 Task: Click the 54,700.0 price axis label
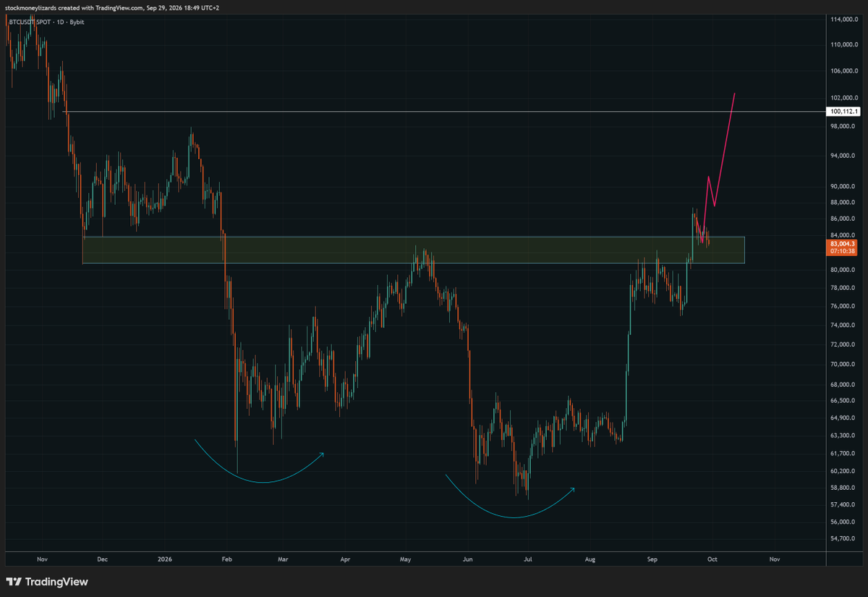(x=844, y=539)
